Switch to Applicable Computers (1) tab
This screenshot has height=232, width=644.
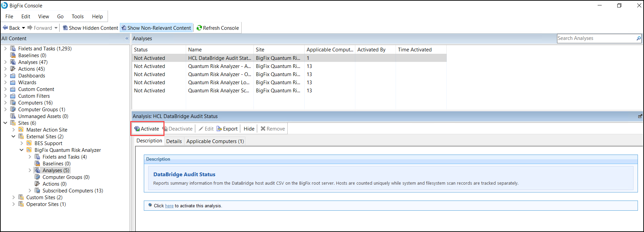(215, 141)
